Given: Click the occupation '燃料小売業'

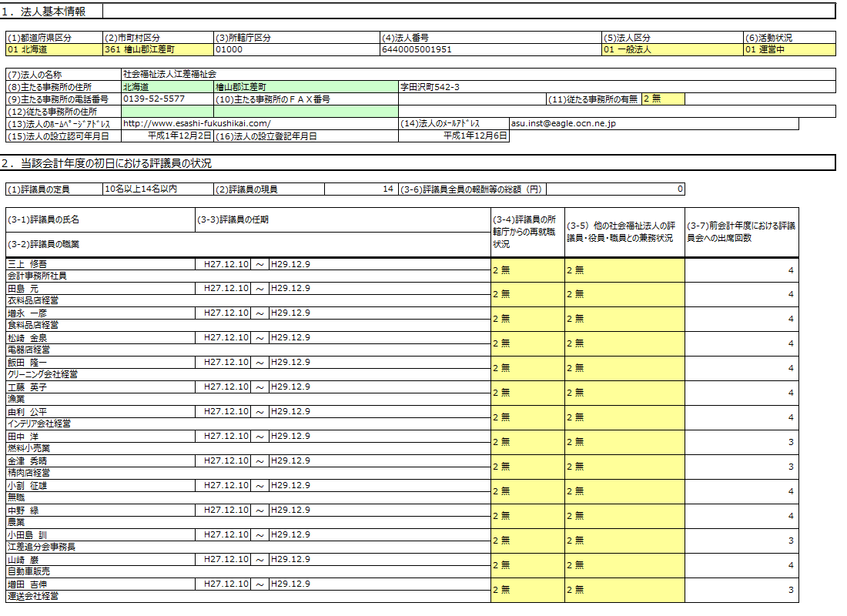Looking at the screenshot, I should [248, 448].
